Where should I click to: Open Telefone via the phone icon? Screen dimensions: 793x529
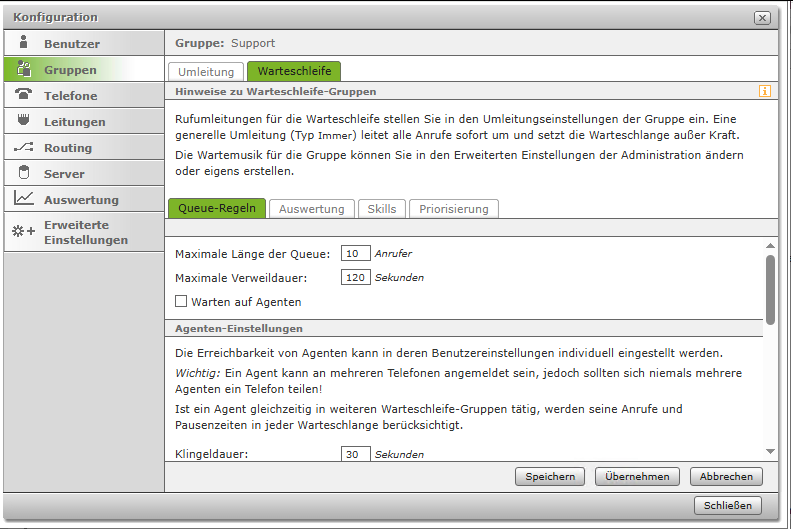[23, 95]
